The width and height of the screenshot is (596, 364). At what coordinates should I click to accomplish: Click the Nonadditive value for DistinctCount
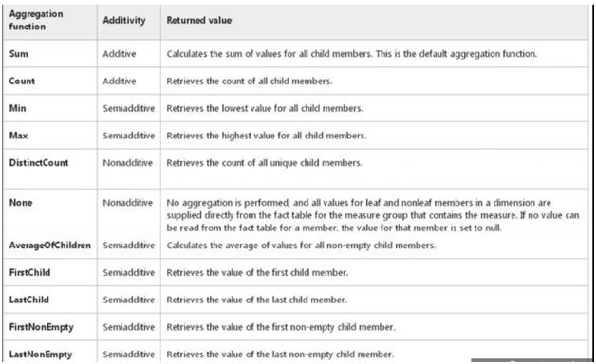128,163
